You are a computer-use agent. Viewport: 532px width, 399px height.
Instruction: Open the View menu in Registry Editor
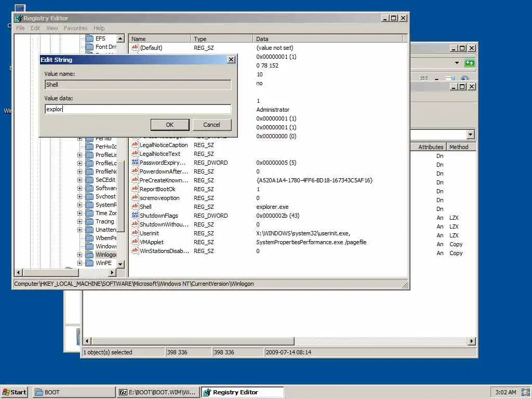[52, 28]
